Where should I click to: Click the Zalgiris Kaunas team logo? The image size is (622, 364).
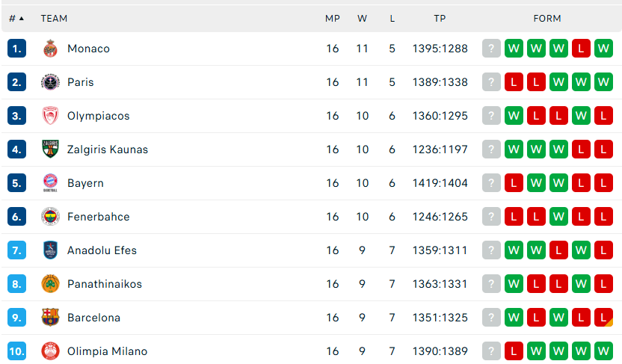click(x=50, y=149)
